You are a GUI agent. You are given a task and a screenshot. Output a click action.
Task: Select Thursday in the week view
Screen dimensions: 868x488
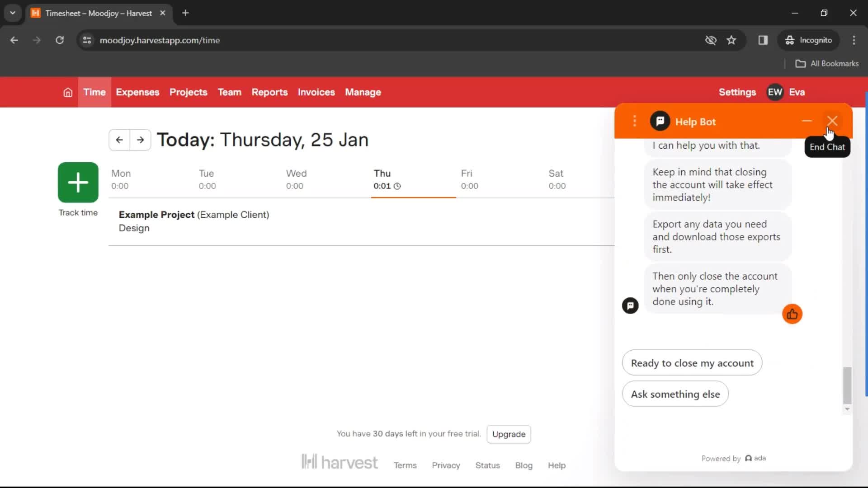point(413,179)
